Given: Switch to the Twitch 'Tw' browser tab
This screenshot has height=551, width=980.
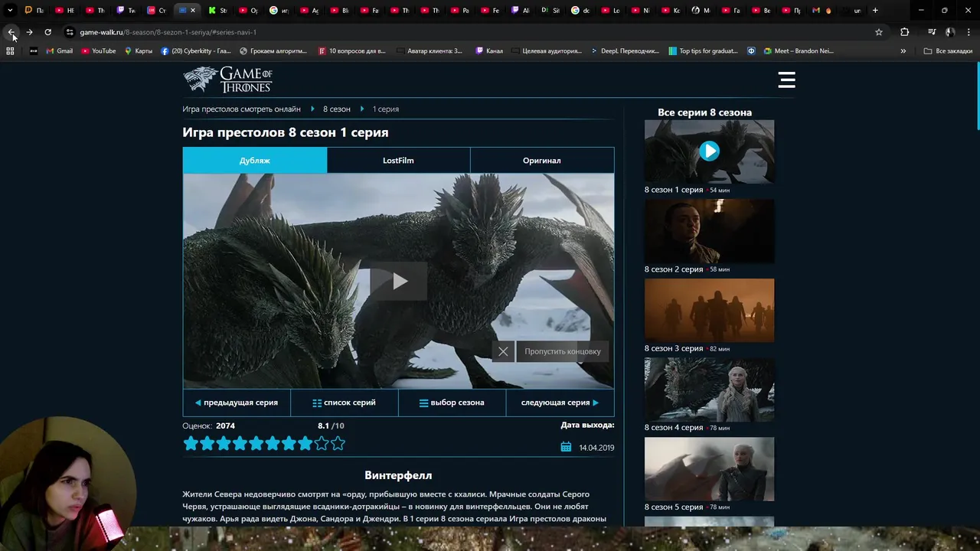Looking at the screenshot, I should (x=126, y=11).
